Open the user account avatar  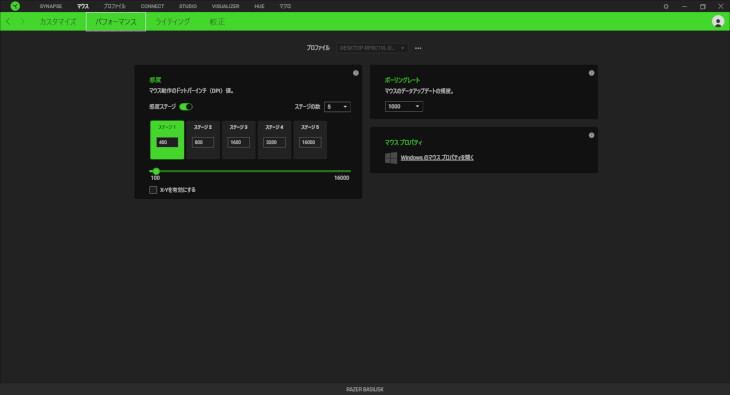point(718,21)
